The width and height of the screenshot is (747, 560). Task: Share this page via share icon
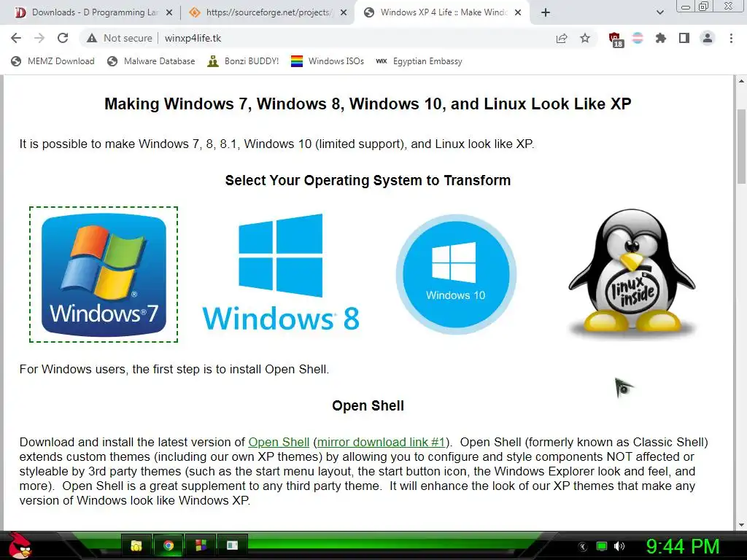point(562,38)
